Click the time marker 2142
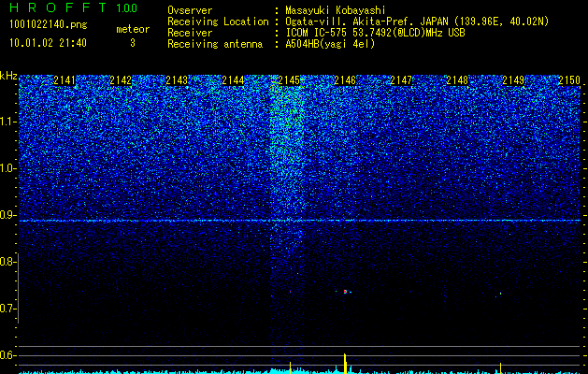This screenshot has width=588, height=374. 121,80
